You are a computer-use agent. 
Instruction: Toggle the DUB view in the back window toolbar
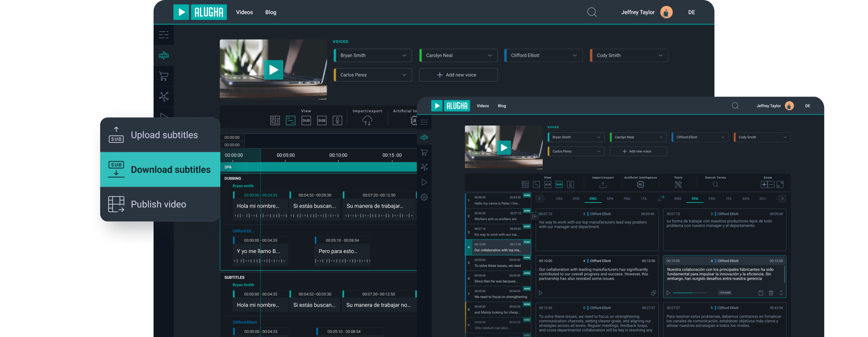pos(306,121)
